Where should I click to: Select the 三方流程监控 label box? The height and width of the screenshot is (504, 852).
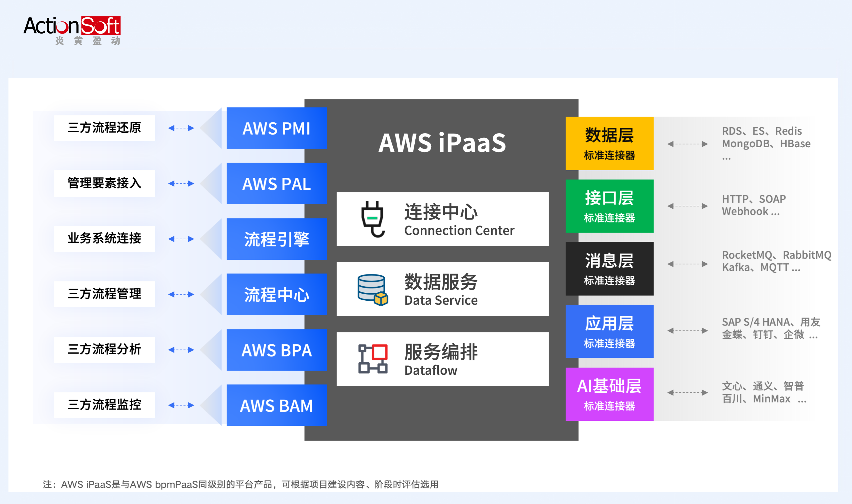tap(104, 405)
